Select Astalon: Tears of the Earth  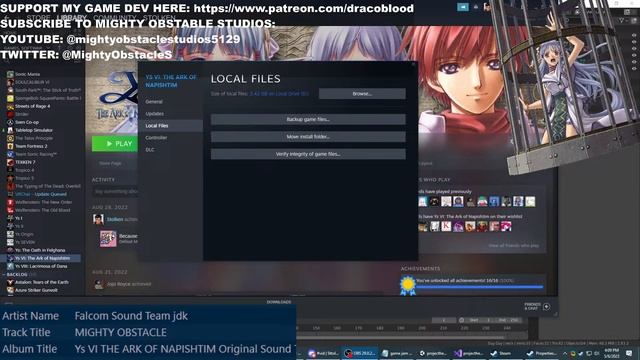[42, 282]
